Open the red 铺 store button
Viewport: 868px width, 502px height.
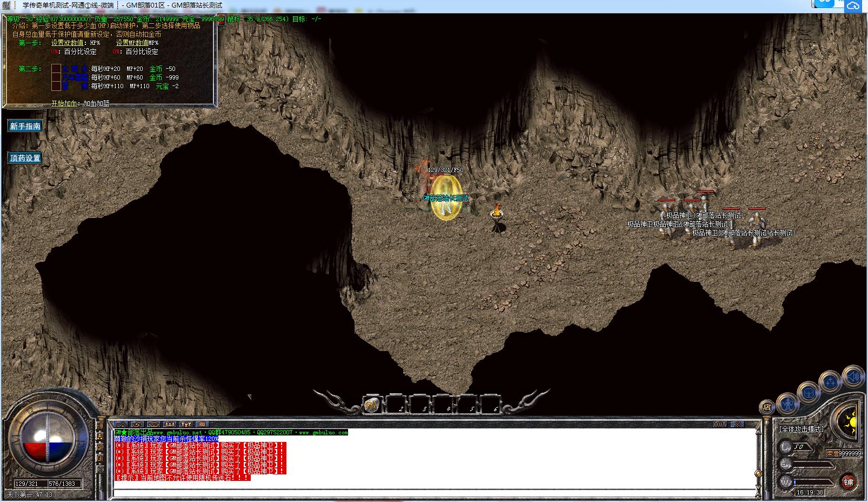[x=848, y=481]
